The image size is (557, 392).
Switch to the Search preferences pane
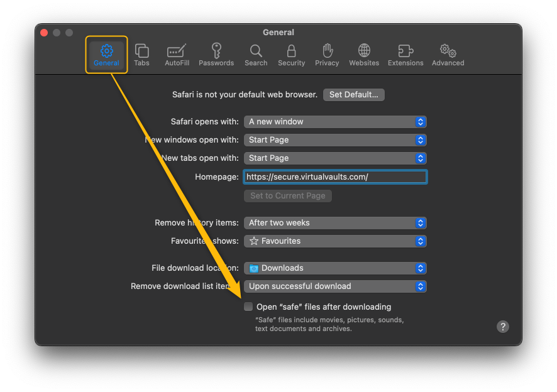(256, 55)
